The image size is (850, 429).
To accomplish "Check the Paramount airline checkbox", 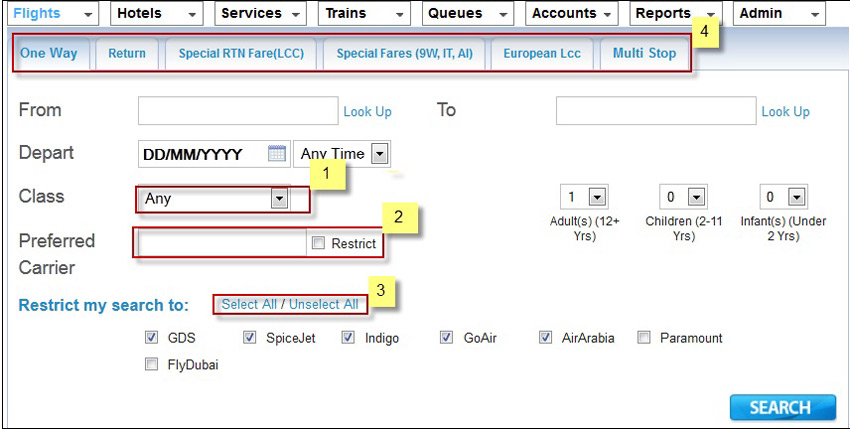I will (x=645, y=338).
